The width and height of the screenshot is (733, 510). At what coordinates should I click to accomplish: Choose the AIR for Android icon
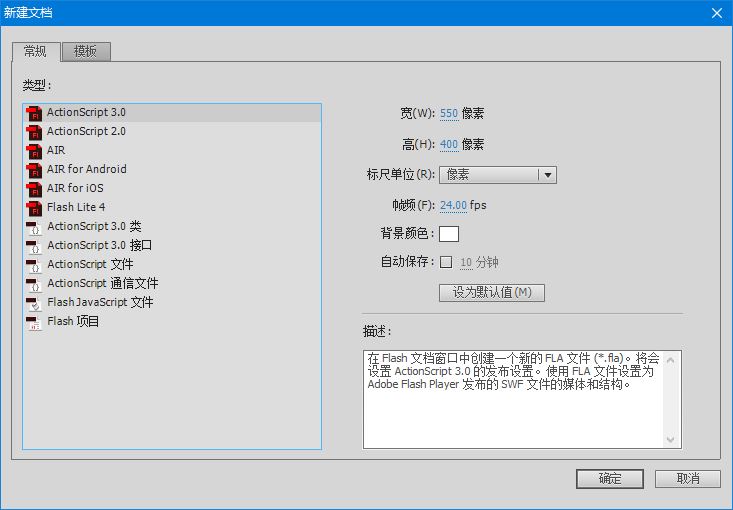click(x=34, y=170)
